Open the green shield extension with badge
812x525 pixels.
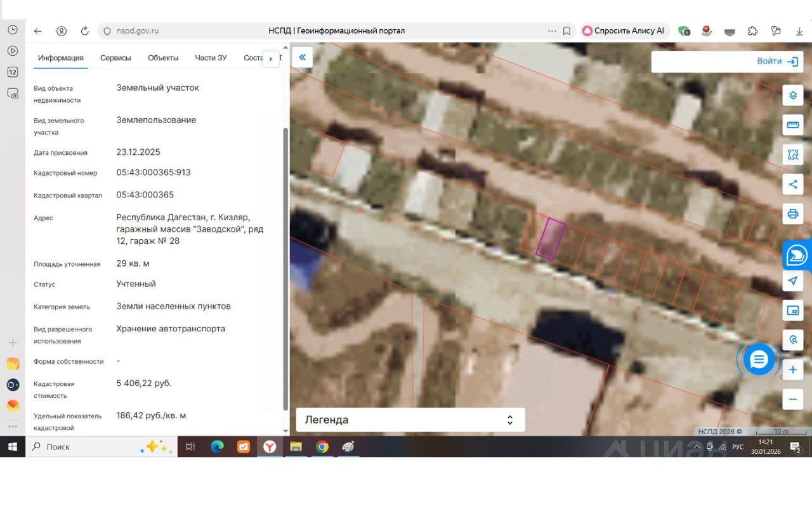684,30
